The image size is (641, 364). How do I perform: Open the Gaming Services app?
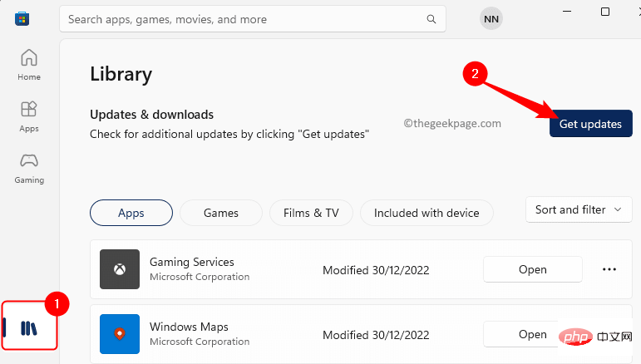(533, 269)
